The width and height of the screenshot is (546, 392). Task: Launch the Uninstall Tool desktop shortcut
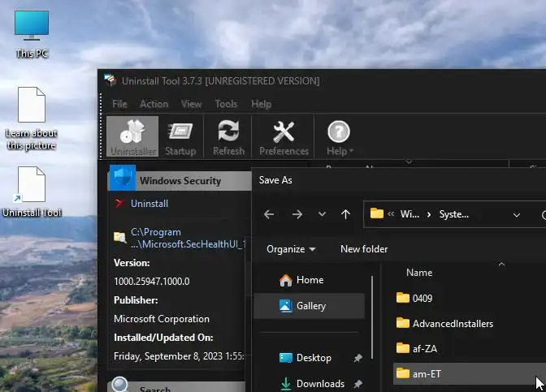click(32, 192)
